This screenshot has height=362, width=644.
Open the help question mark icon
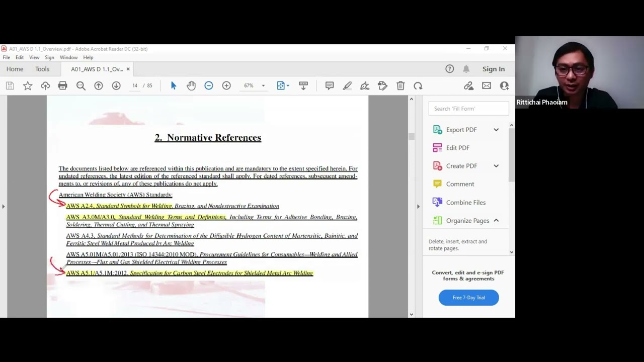click(450, 69)
